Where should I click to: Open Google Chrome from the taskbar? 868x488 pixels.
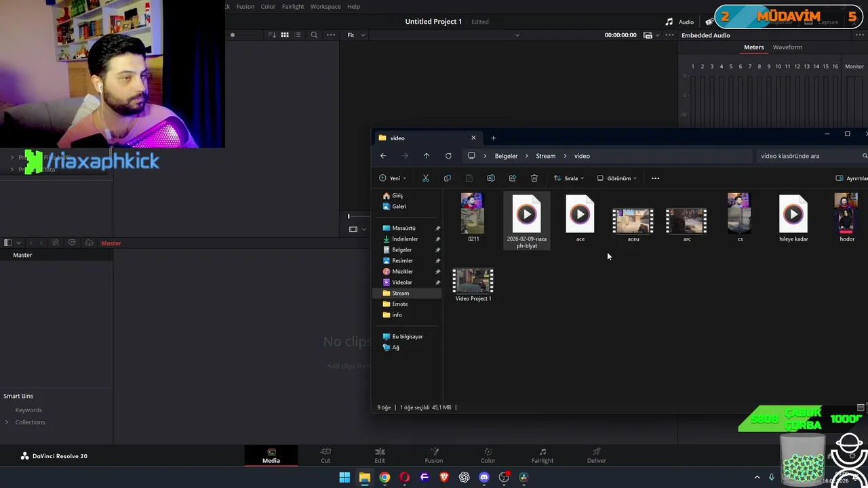click(x=384, y=477)
